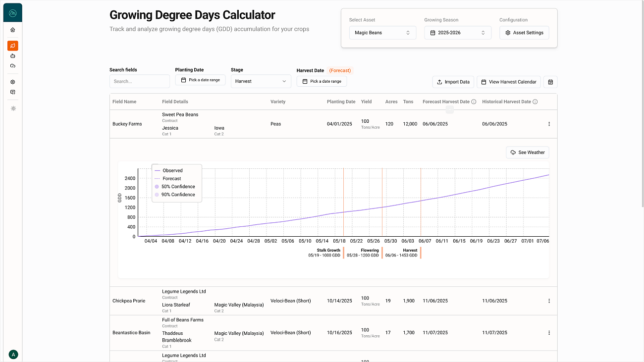The image size is (644, 362).
Task: Open Asset Settings in the Configuration panel
Action: 524,32
